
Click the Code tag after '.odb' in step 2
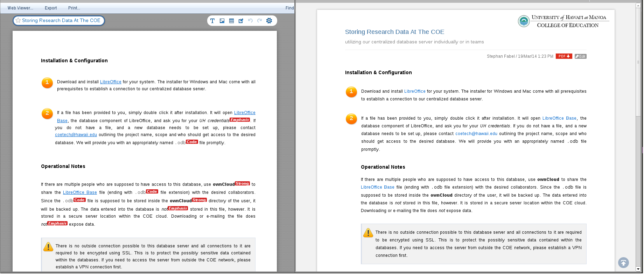pyautogui.click(x=192, y=142)
